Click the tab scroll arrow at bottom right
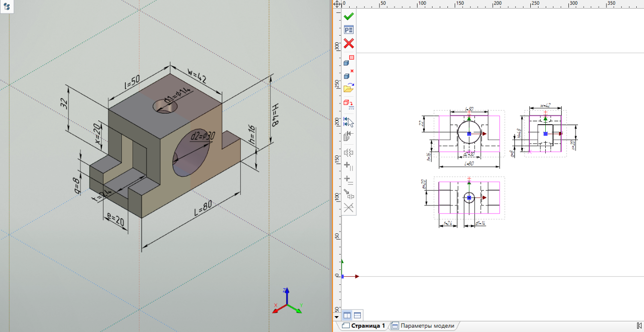644x332 pixels. 639,326
